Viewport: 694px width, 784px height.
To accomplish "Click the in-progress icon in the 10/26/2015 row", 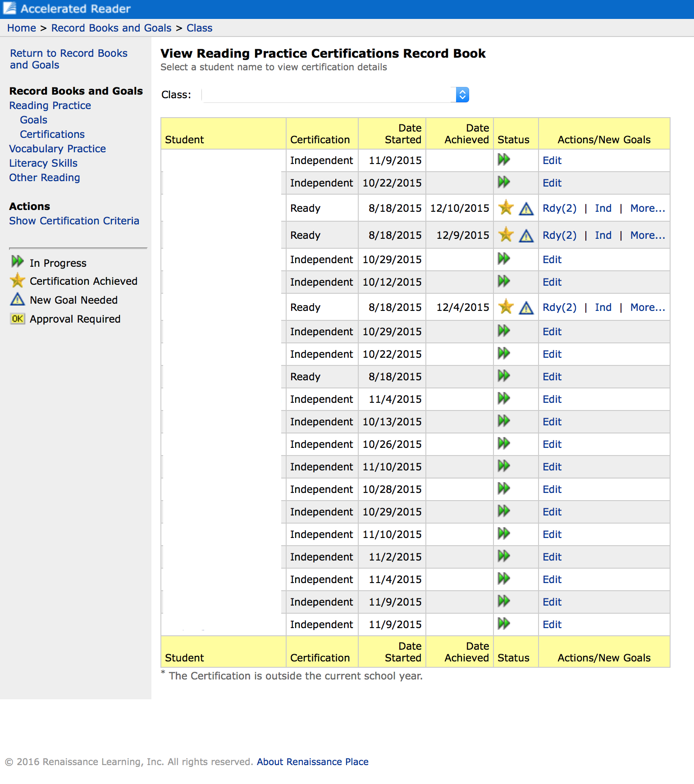I will coord(504,444).
